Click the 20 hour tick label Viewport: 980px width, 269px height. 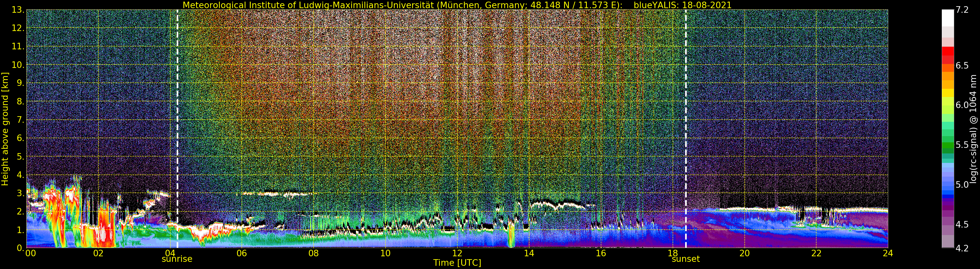coord(744,253)
